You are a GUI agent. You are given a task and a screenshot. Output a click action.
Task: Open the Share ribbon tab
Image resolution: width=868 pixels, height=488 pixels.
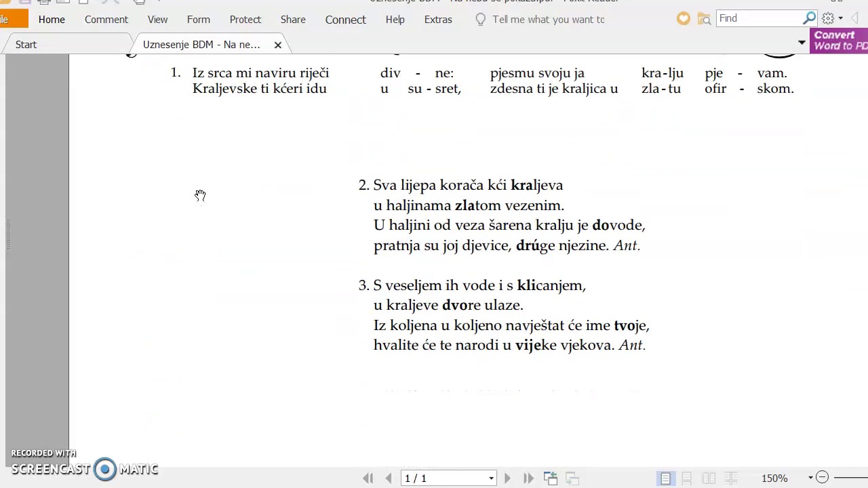coord(293,20)
